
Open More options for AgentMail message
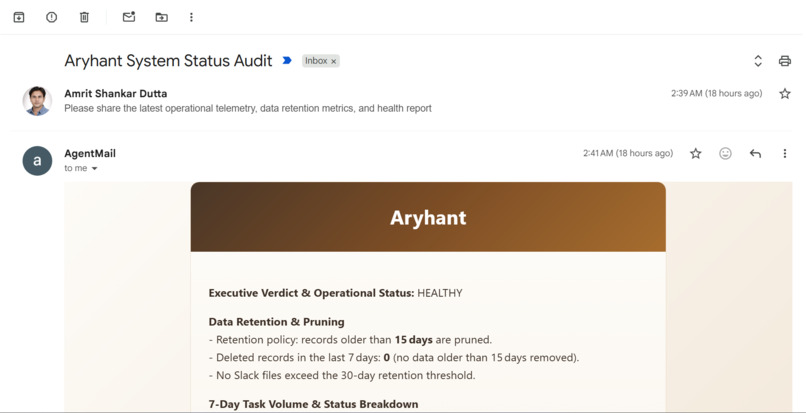coord(784,153)
